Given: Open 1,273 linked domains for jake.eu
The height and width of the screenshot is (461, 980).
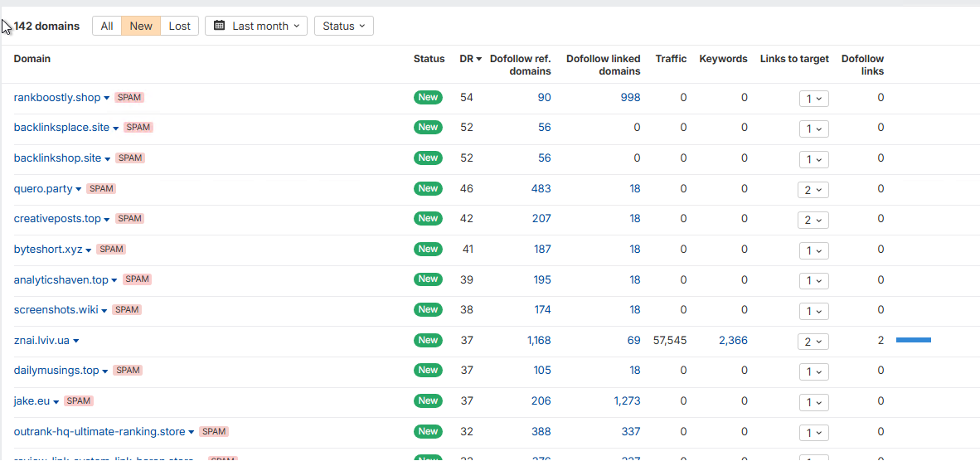Looking at the screenshot, I should 627,401.
